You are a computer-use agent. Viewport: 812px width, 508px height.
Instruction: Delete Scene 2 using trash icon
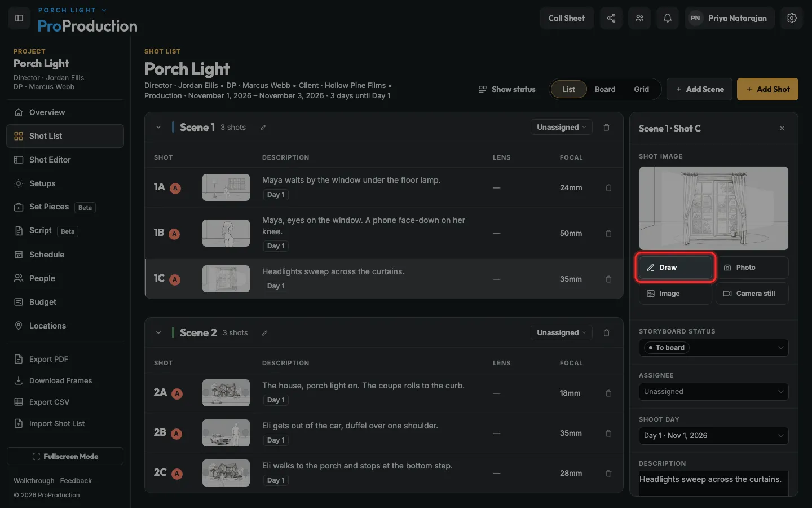click(607, 333)
